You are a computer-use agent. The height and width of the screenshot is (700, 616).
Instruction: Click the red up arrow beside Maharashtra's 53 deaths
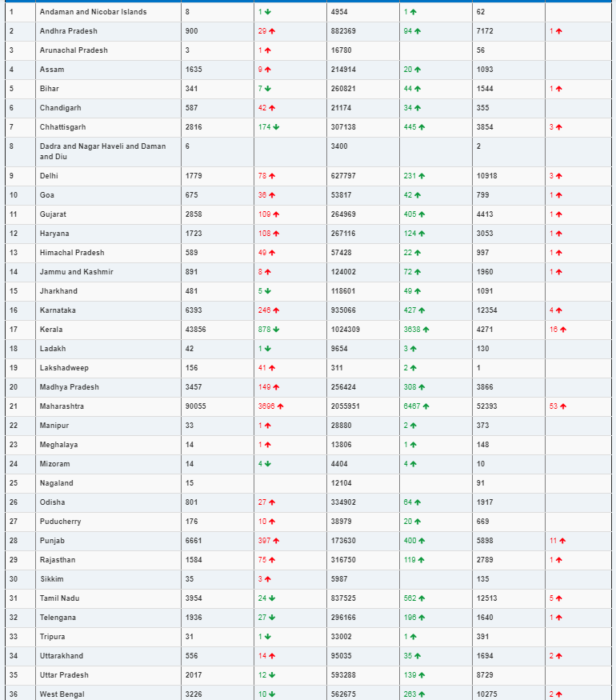tap(563, 406)
